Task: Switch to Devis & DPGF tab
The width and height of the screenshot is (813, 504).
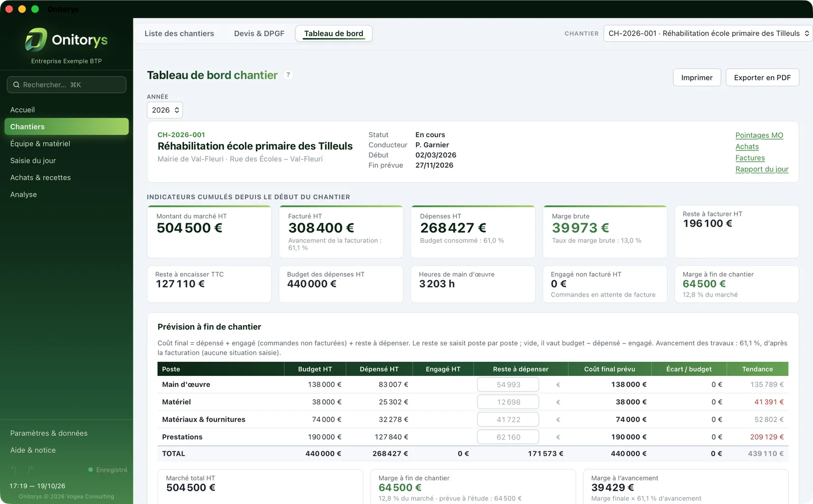Action: pyautogui.click(x=259, y=34)
